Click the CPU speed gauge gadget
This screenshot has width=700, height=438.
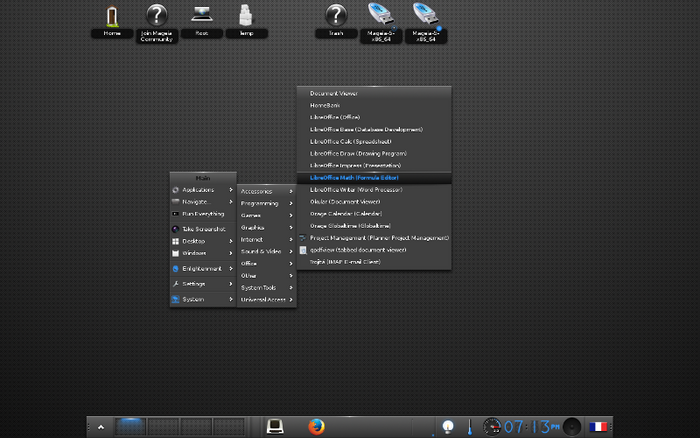point(492,427)
